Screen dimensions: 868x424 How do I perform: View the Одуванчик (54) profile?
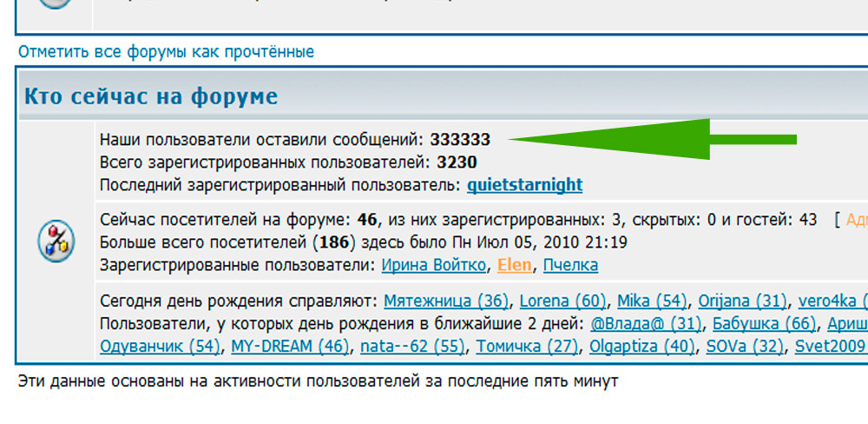click(161, 347)
